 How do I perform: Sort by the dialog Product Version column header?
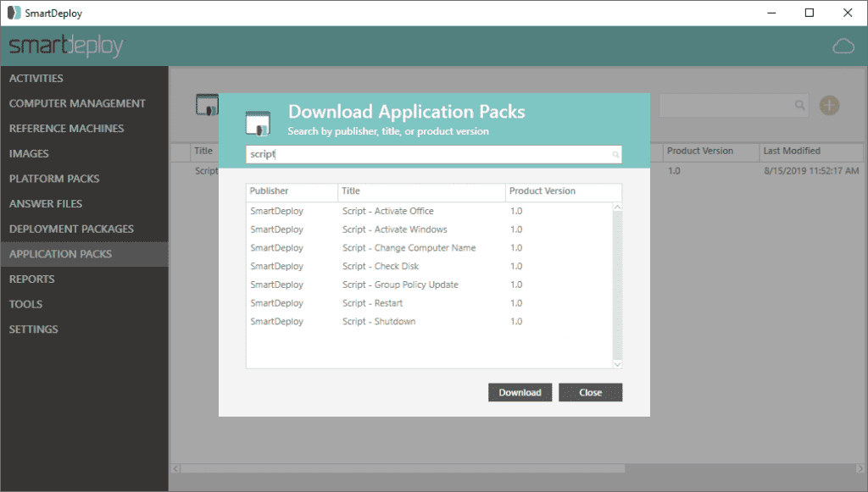[x=564, y=191]
